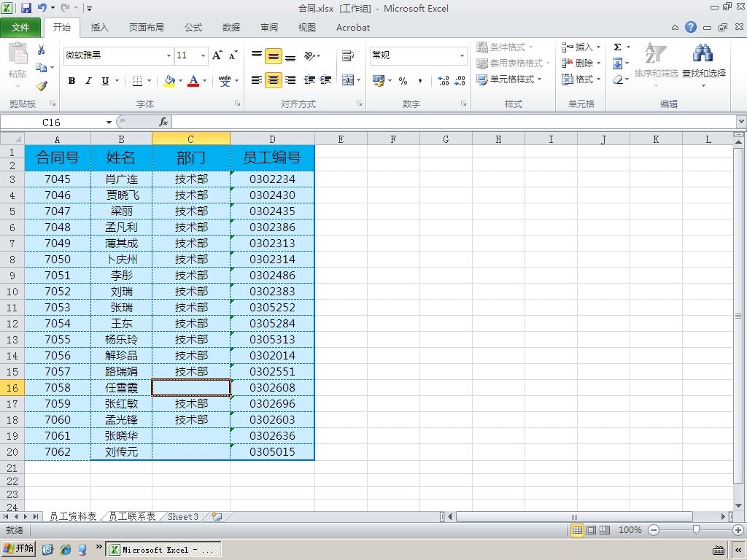Open 单元格样式 cell styles dropdown
This screenshot has height=560, width=747.
click(509, 79)
